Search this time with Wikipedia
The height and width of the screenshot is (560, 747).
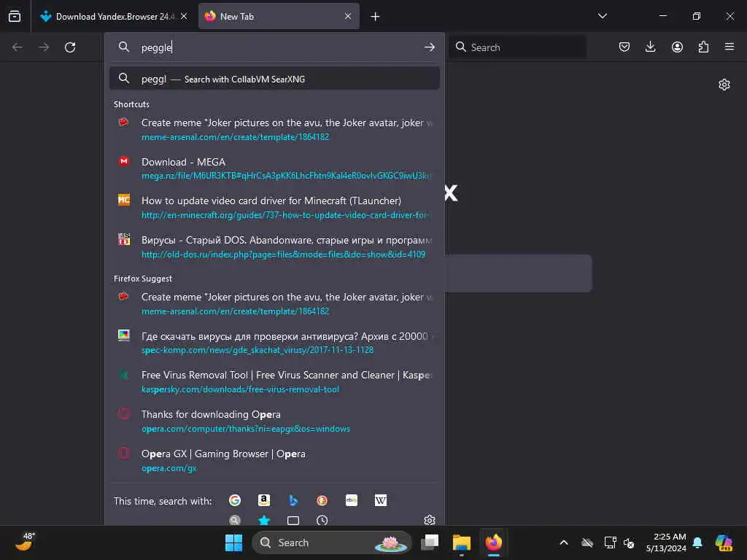[x=381, y=500]
